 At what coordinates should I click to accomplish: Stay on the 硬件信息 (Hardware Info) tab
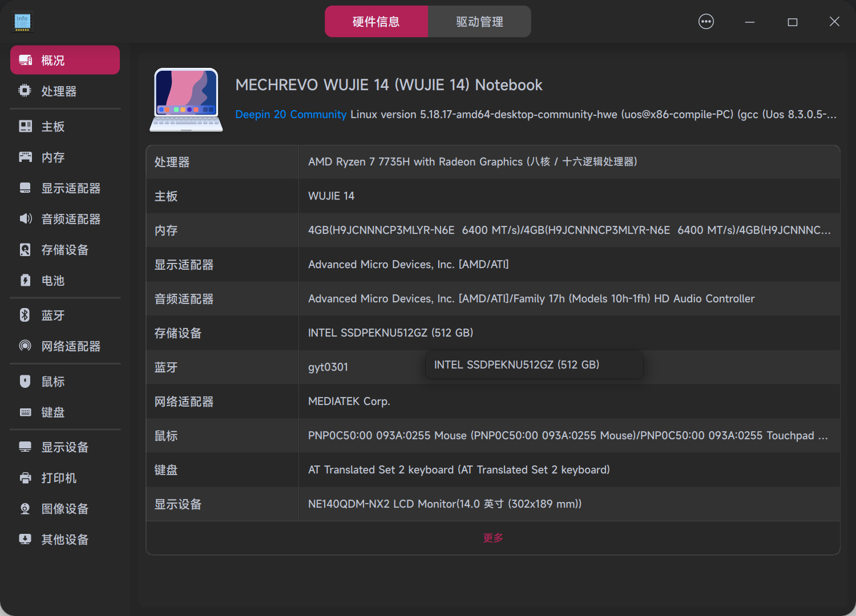(x=376, y=21)
